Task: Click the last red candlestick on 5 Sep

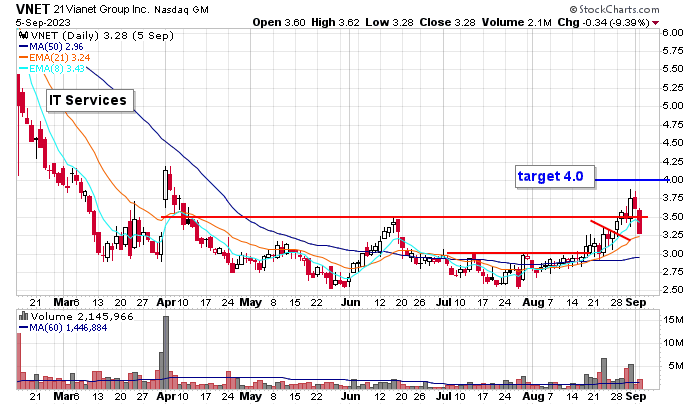Action: coord(640,221)
